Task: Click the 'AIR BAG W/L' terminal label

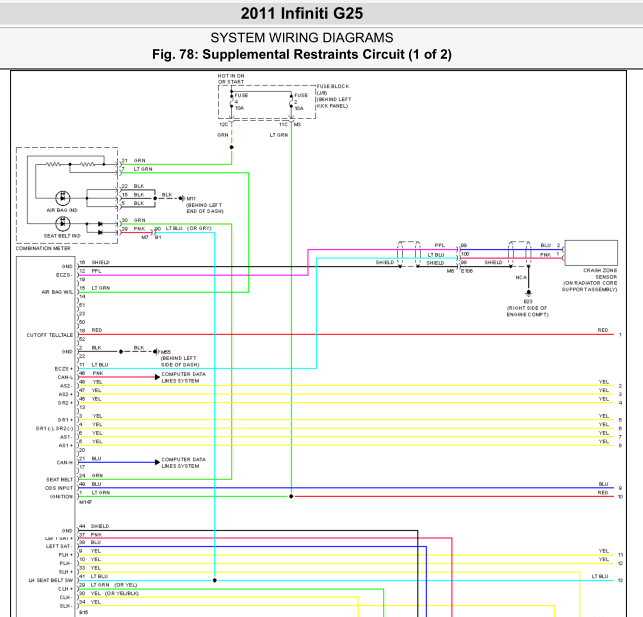Action: click(57, 292)
